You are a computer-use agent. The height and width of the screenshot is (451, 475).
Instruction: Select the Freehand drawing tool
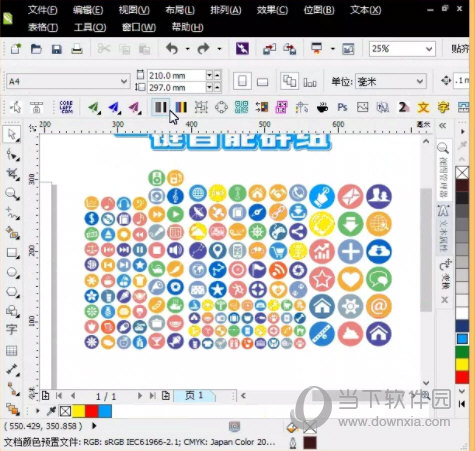(12, 213)
